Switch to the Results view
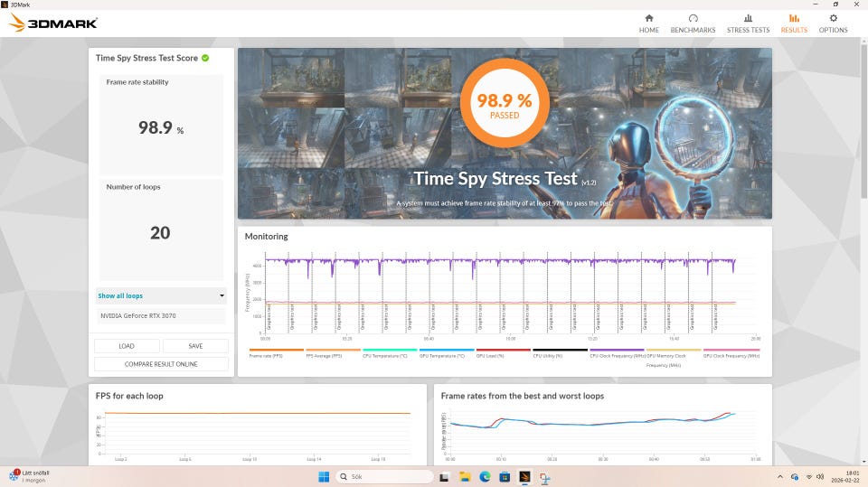 pos(794,23)
